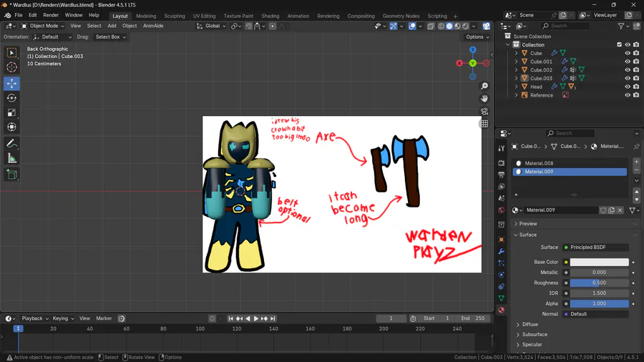Click the red X axis gizmo
The image size is (644, 362).
459,63
